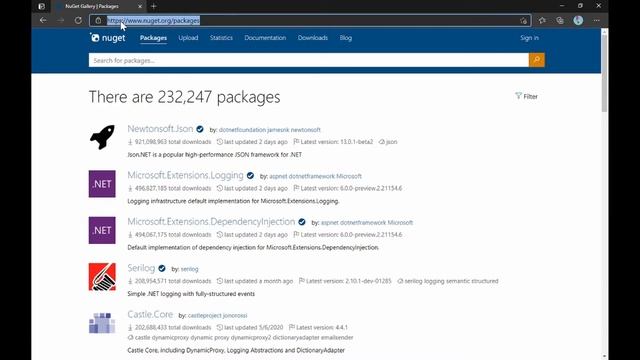Open the Serilog package link
This screenshot has height=360, width=640.
[x=141, y=268]
